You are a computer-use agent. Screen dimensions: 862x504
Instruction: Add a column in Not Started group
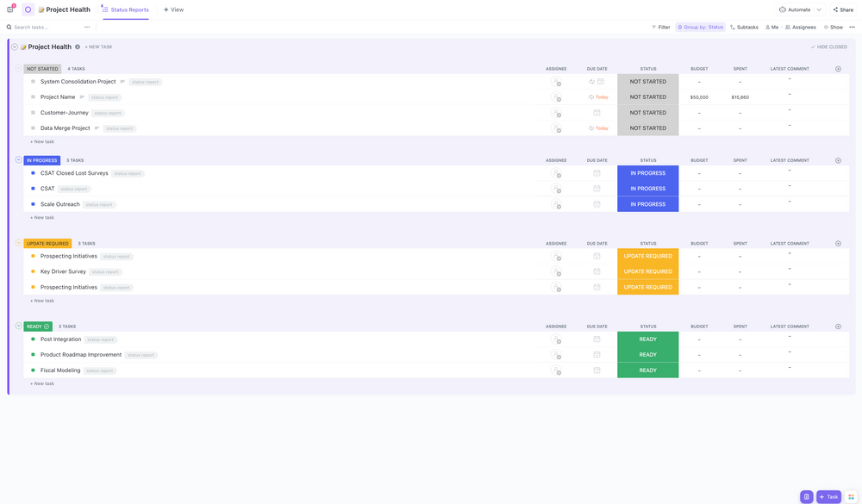838,69
